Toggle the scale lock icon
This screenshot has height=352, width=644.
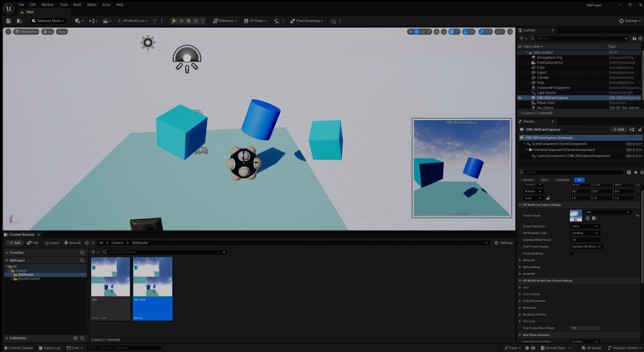click(548, 198)
